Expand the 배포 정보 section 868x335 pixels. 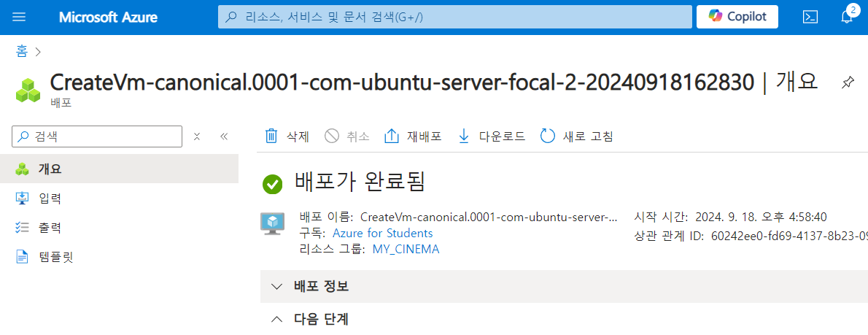click(x=564, y=286)
